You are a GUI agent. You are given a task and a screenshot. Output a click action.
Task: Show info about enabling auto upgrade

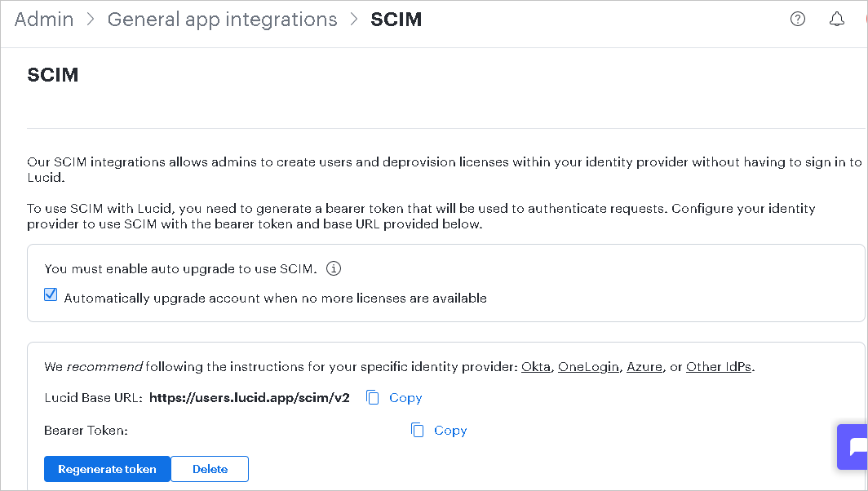[x=333, y=268]
